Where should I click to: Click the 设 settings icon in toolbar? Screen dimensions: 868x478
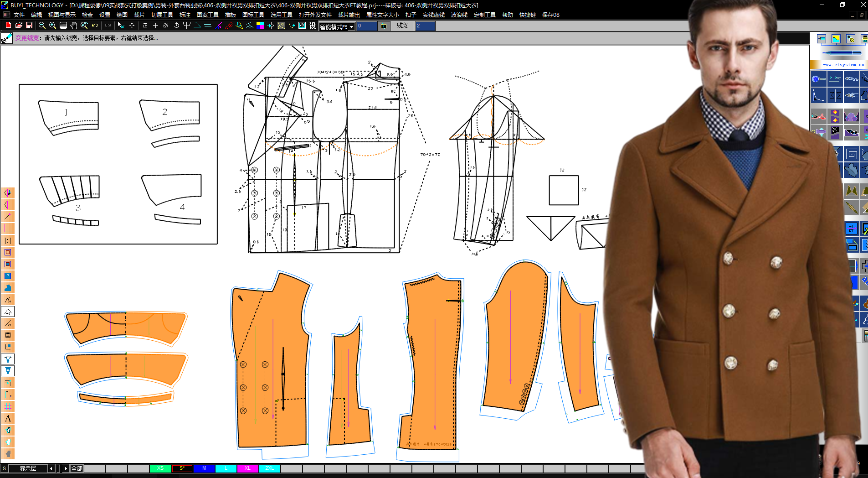coord(313,26)
